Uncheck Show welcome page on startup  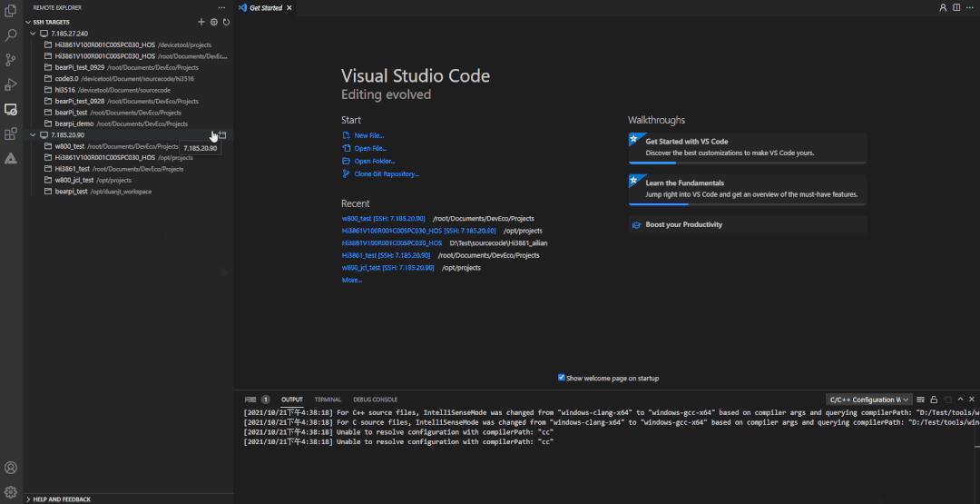561,378
